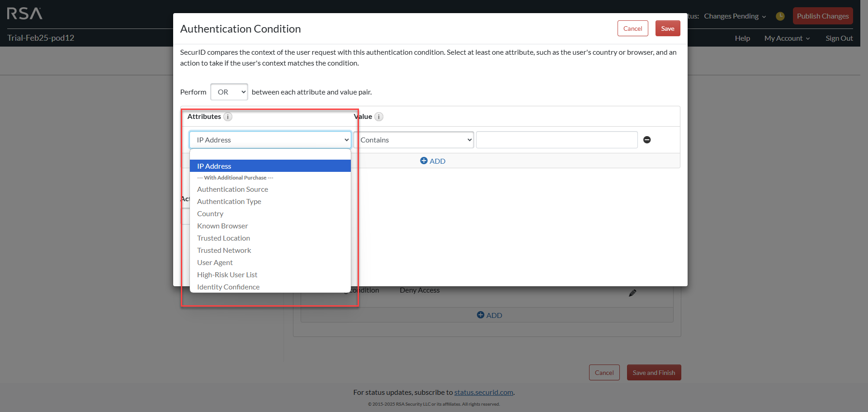
Task: Open the status.securid.com link
Action: coord(483,392)
